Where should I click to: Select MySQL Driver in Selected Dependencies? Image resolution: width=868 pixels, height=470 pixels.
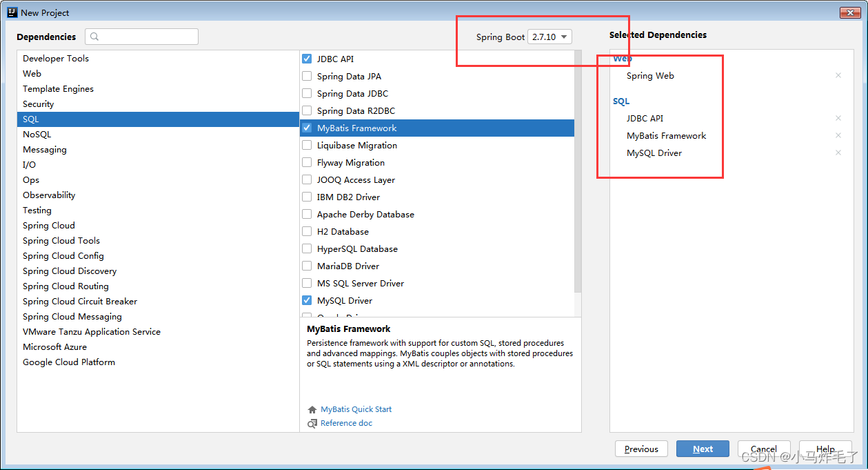click(x=654, y=153)
